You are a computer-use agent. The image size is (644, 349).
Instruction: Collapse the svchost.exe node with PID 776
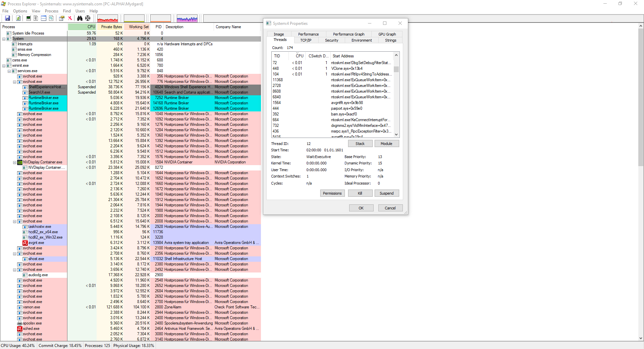(14, 82)
